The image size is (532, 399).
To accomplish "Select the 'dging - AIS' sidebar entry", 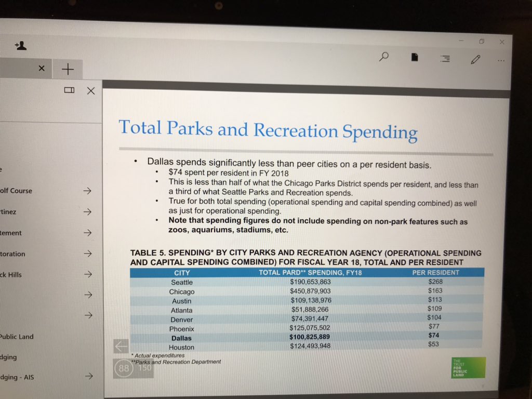I will [17, 377].
